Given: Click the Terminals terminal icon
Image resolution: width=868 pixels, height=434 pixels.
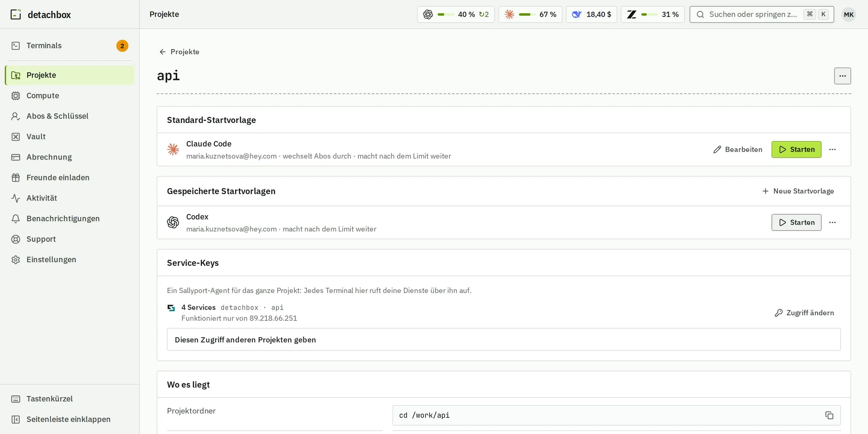Looking at the screenshot, I should click(x=16, y=46).
